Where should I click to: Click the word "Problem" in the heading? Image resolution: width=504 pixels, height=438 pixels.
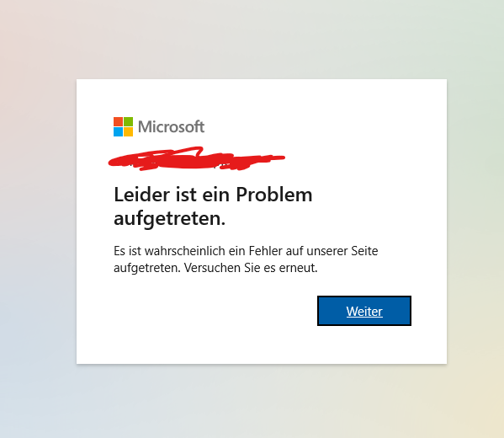pos(274,195)
